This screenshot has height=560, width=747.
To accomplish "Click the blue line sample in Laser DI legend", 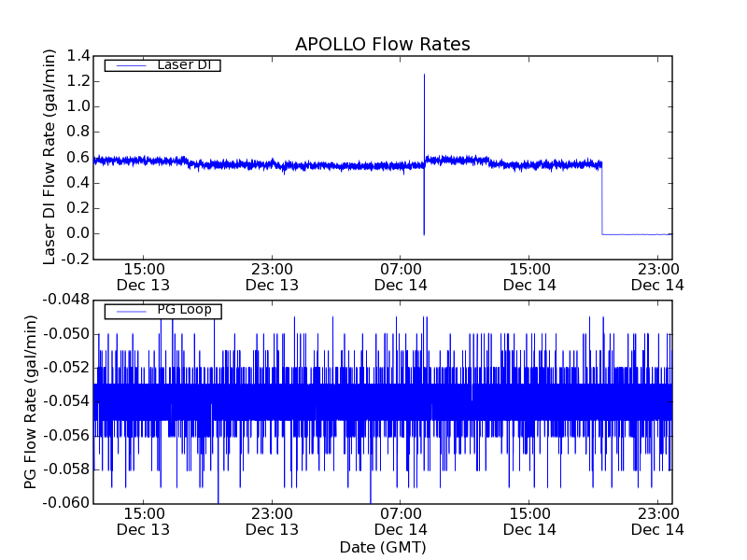I will point(131,65).
